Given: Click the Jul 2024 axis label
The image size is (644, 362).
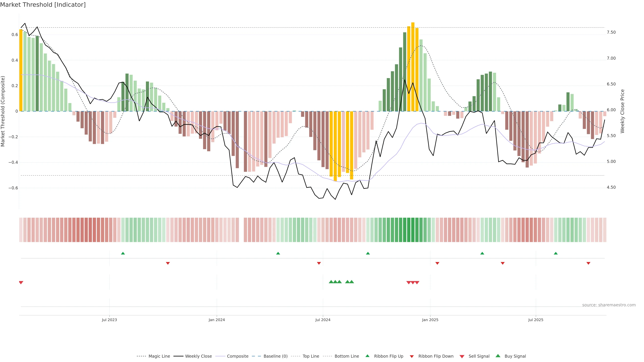Looking at the screenshot, I should pos(323,320).
